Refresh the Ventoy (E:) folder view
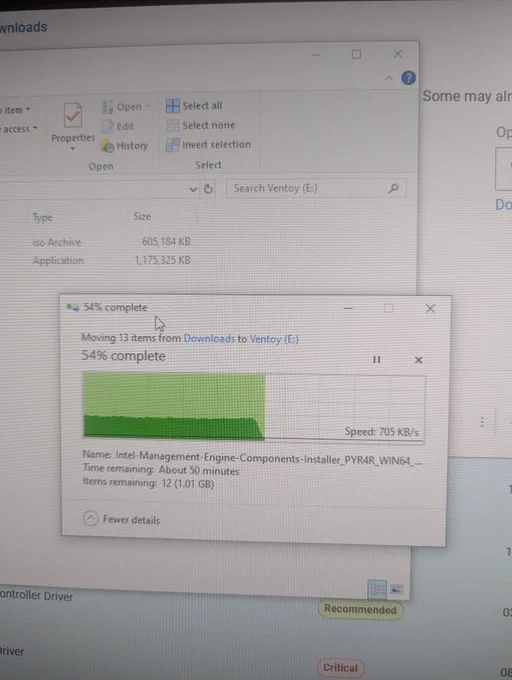The width and height of the screenshot is (512, 680). click(x=208, y=189)
